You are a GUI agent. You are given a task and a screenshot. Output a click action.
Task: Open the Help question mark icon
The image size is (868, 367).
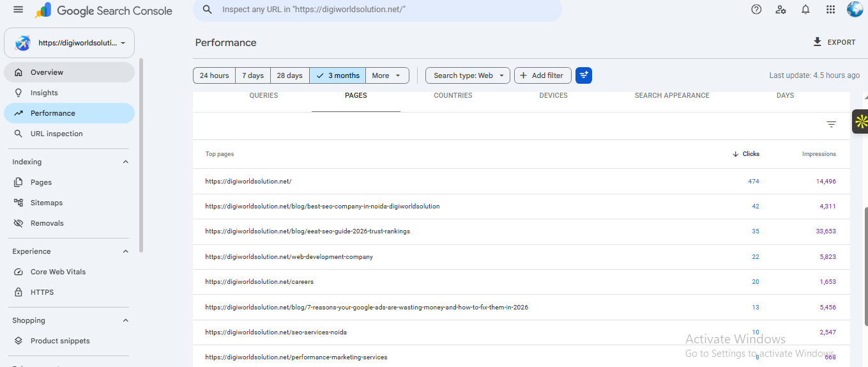click(x=756, y=10)
